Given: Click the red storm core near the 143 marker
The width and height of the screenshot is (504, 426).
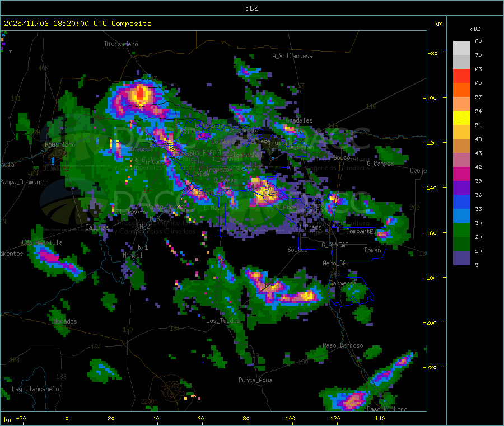Looking at the screenshot, I should 141,93.
